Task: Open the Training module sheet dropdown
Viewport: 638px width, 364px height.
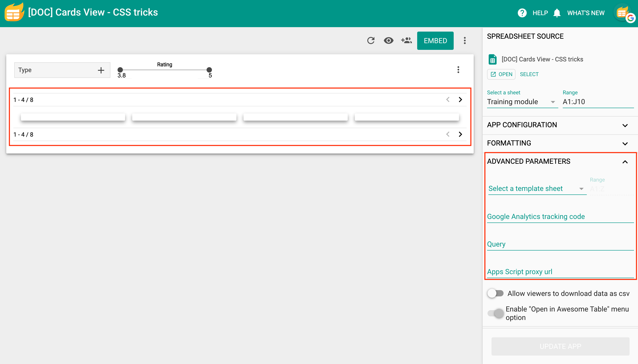Action: coord(522,102)
